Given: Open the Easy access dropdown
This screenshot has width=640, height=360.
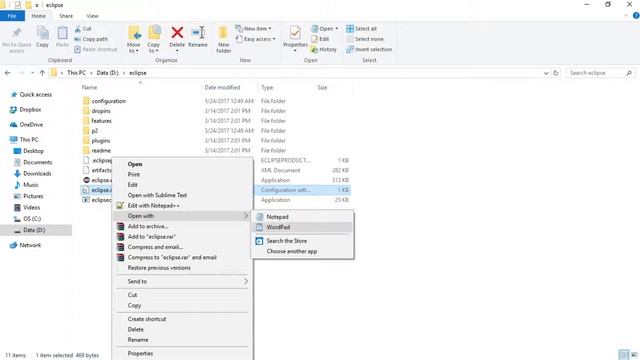Looking at the screenshot, I should pyautogui.click(x=256, y=39).
